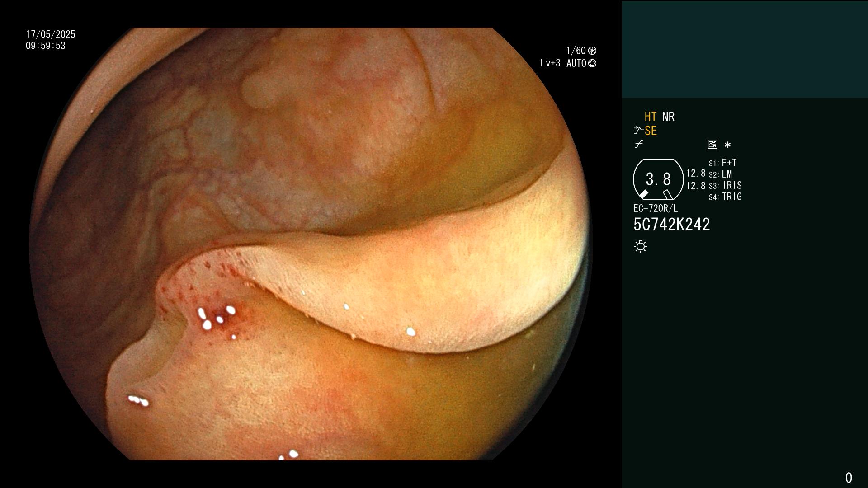Click the shutter speed icon next to 1/60
Viewport: 868px width, 488px height.
click(592, 51)
